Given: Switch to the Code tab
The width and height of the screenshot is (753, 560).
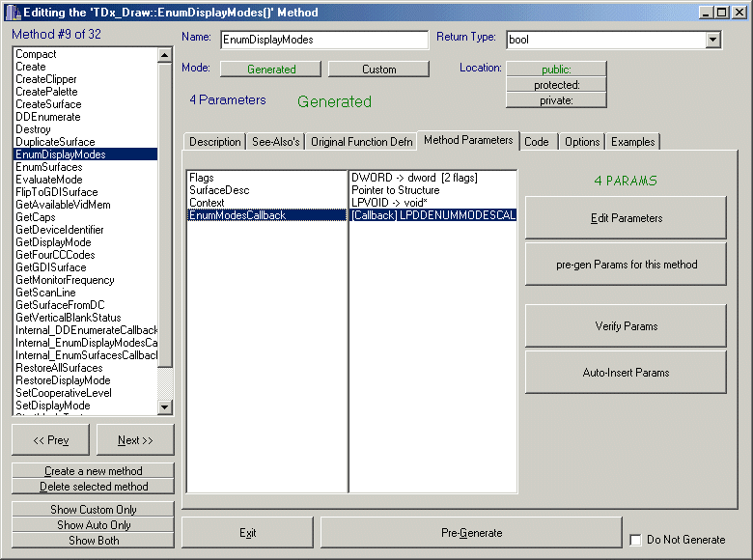Looking at the screenshot, I should (x=537, y=142).
